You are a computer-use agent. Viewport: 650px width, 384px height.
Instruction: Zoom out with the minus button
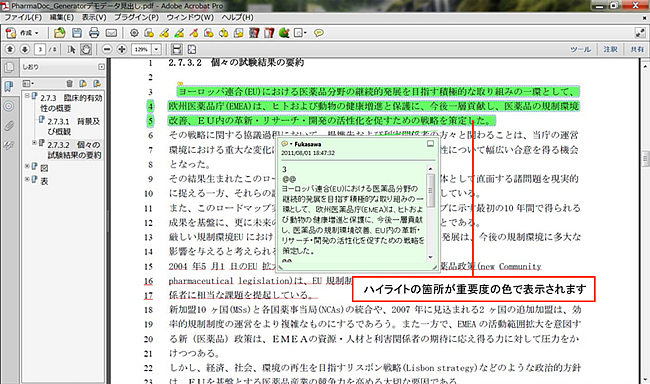pos(107,49)
